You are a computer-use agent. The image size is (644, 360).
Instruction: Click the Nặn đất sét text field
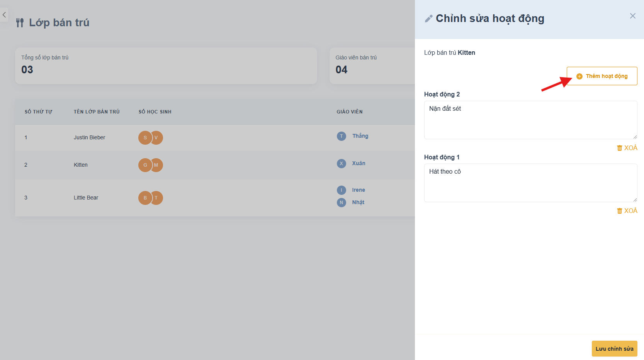coord(530,120)
